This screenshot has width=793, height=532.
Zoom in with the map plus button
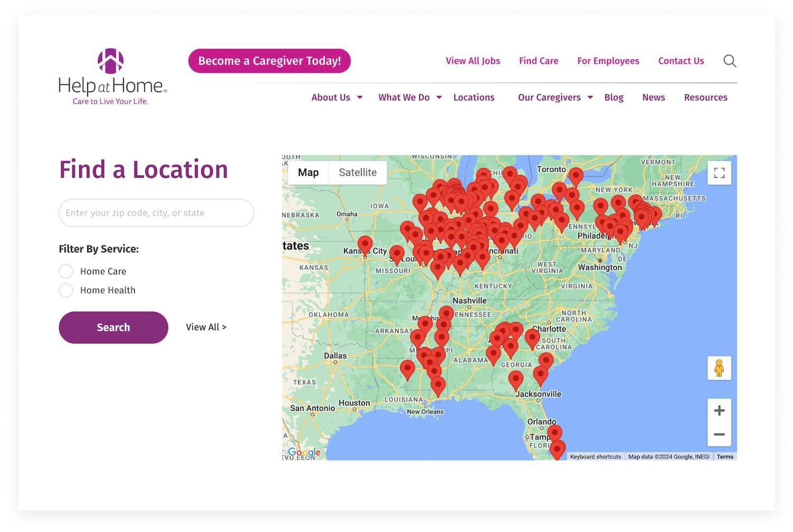tap(719, 411)
